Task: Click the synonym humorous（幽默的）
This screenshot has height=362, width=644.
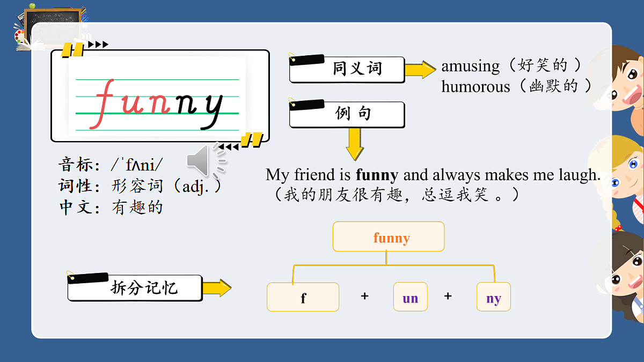Action: coord(517,86)
